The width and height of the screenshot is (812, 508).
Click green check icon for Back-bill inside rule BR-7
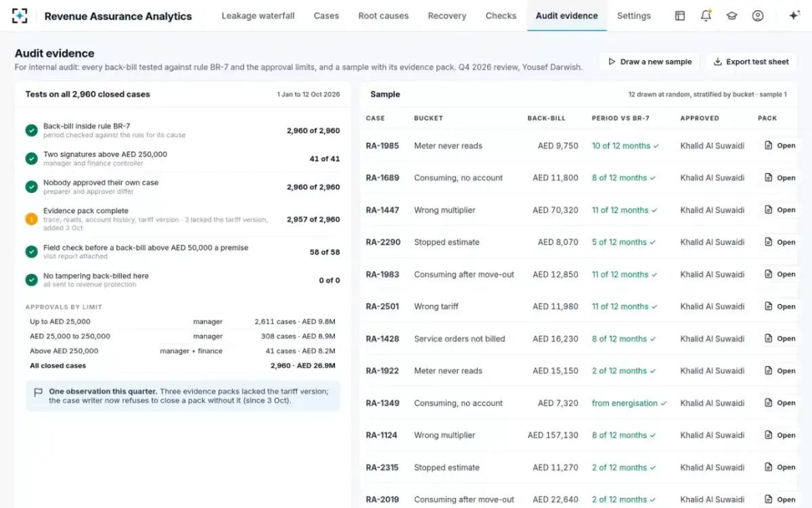tap(31, 130)
